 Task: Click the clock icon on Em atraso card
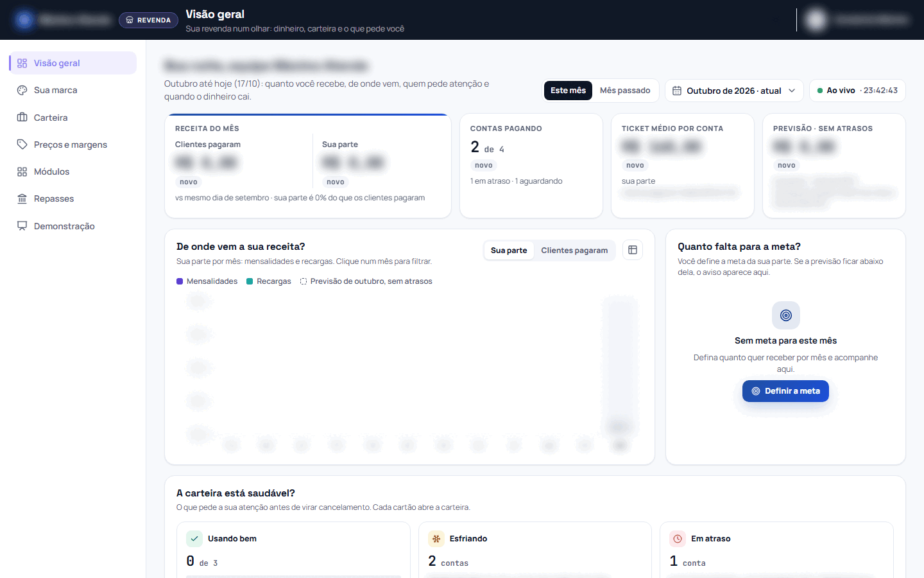click(678, 539)
